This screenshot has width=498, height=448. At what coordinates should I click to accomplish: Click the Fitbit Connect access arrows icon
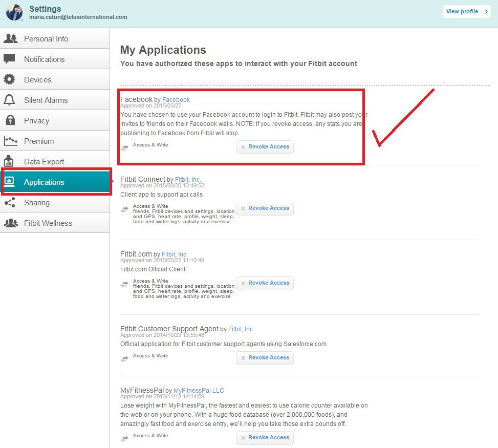tap(124, 209)
